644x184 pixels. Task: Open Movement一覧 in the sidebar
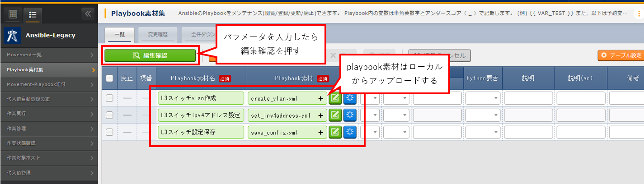49,55
